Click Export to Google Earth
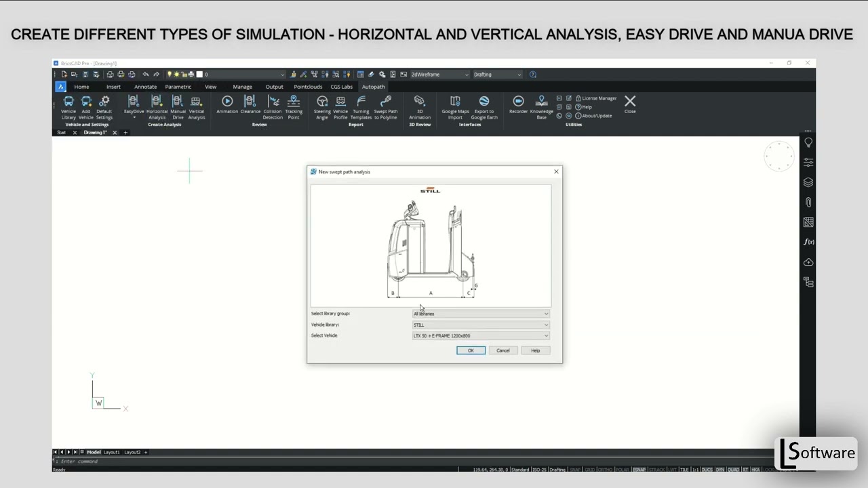The height and width of the screenshot is (488, 868). (x=484, y=107)
